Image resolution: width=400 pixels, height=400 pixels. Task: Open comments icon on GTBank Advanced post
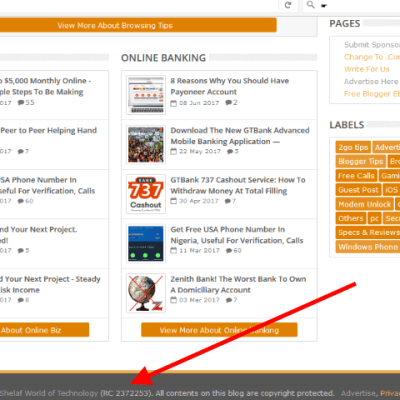(230, 151)
